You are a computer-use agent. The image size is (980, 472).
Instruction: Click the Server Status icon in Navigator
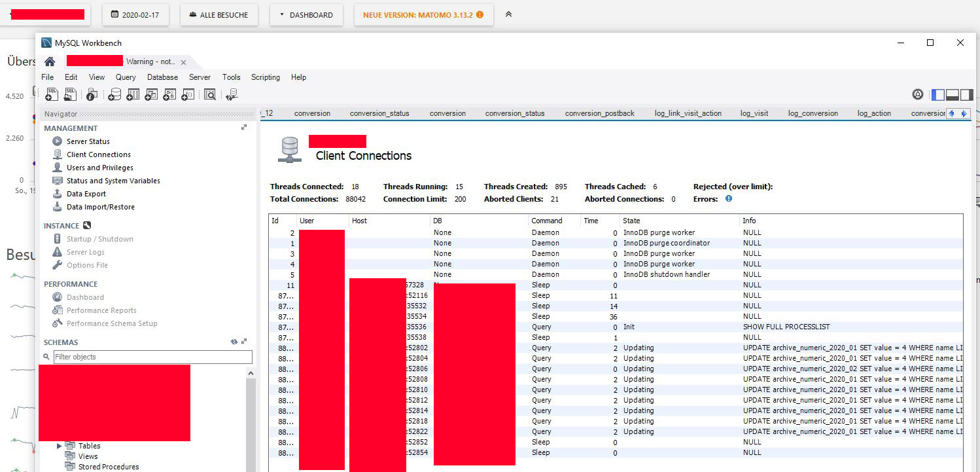[x=58, y=141]
